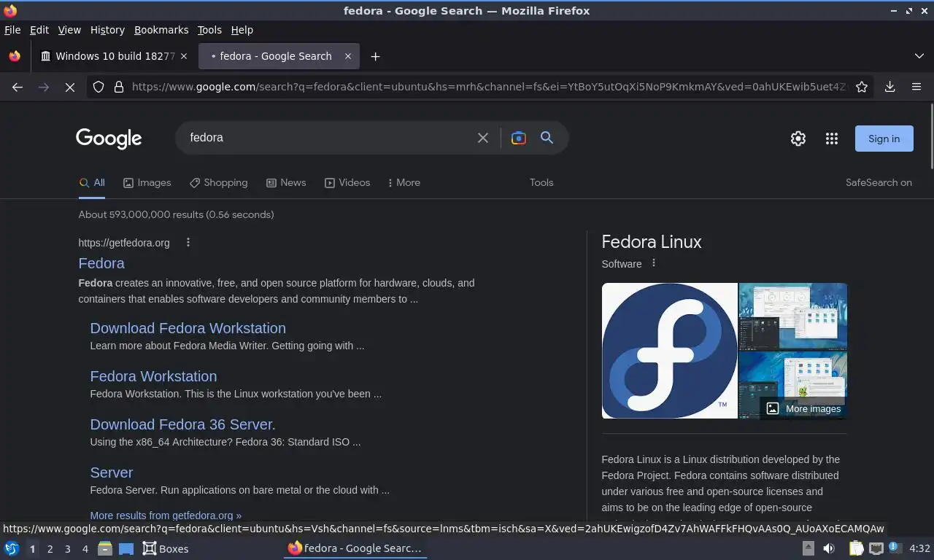Open the View menu
The image size is (934, 560).
point(69,30)
